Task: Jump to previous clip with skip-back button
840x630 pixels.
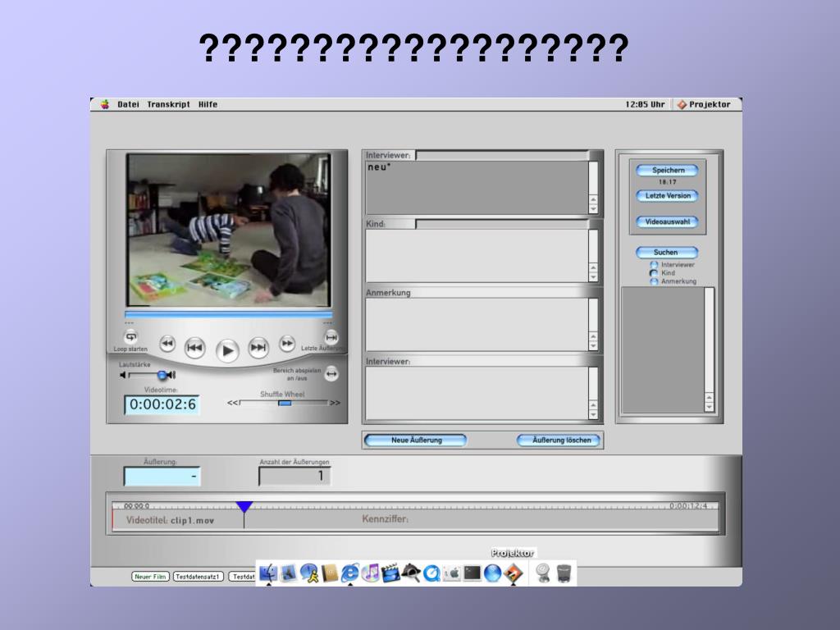Action: pyautogui.click(x=194, y=349)
